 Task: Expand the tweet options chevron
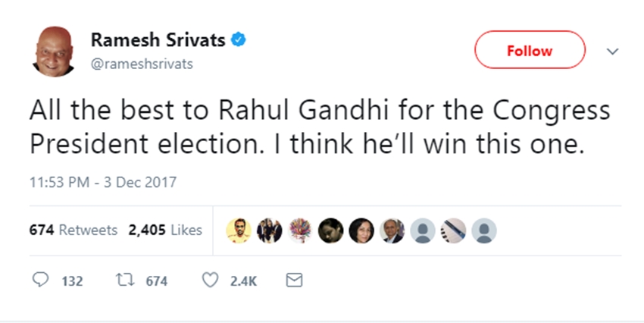[614, 52]
